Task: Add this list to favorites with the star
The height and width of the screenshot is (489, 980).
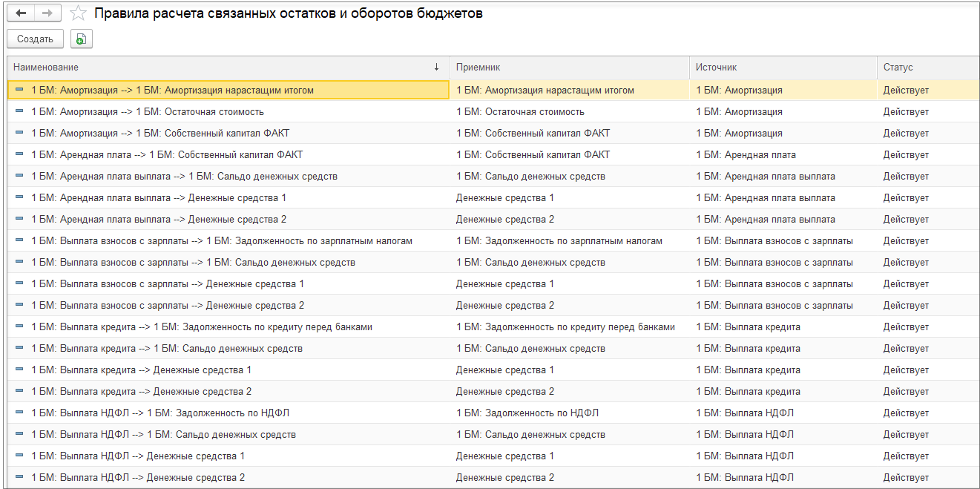Action: tap(78, 14)
